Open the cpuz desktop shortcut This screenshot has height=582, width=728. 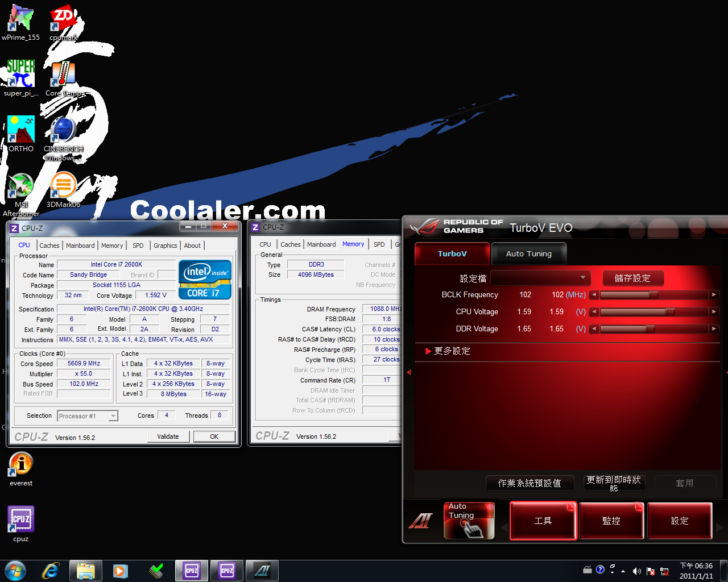(21, 524)
